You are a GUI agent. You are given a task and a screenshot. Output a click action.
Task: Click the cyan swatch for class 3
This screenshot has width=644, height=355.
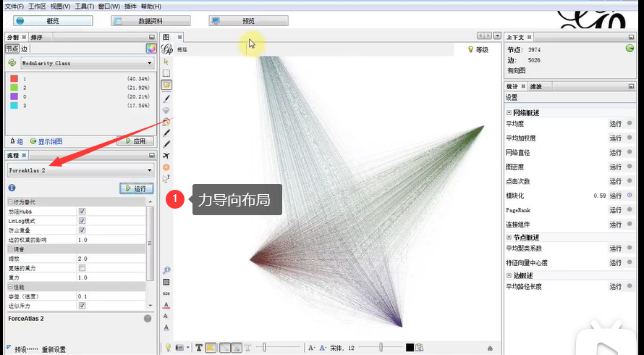coord(14,105)
